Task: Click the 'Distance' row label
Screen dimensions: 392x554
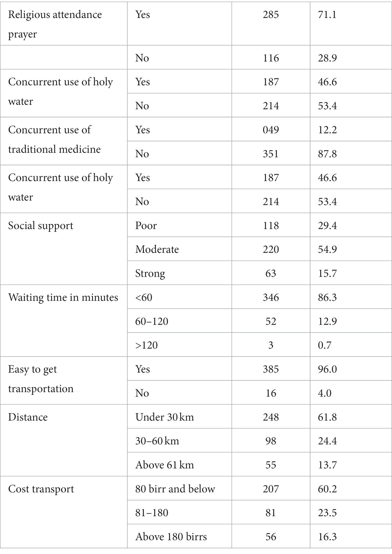Action: [28, 417]
